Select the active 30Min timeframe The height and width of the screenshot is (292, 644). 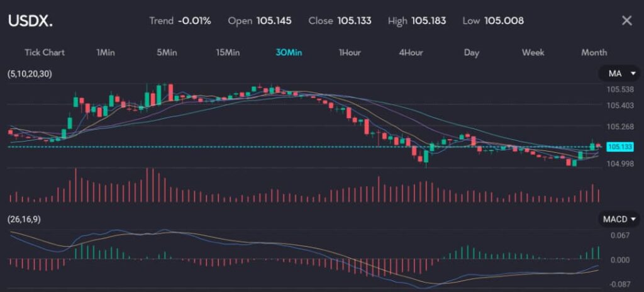(288, 52)
